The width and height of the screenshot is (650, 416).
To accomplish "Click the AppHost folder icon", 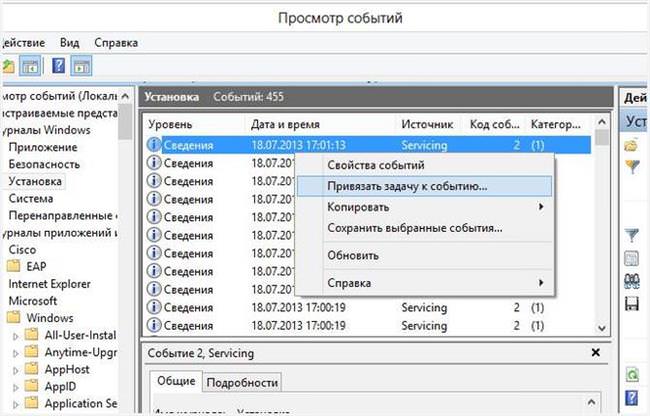I will click(x=32, y=369).
